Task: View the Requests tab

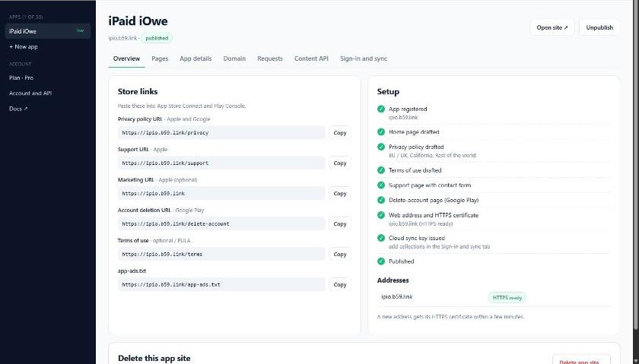Action: (x=270, y=59)
